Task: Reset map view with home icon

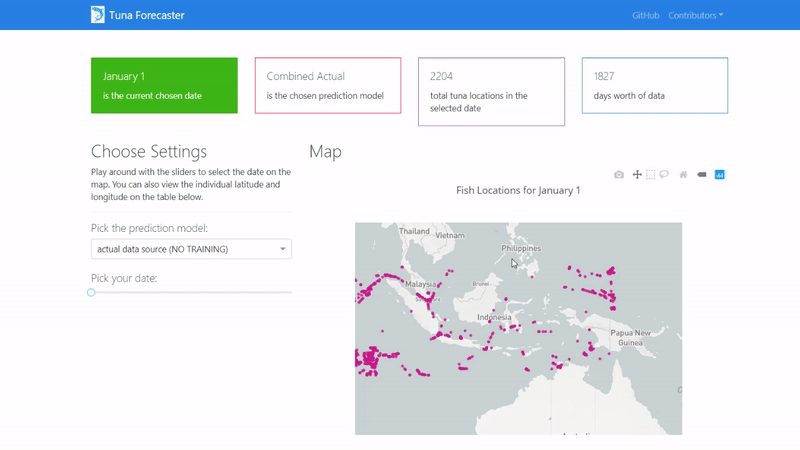Action: pyautogui.click(x=683, y=174)
